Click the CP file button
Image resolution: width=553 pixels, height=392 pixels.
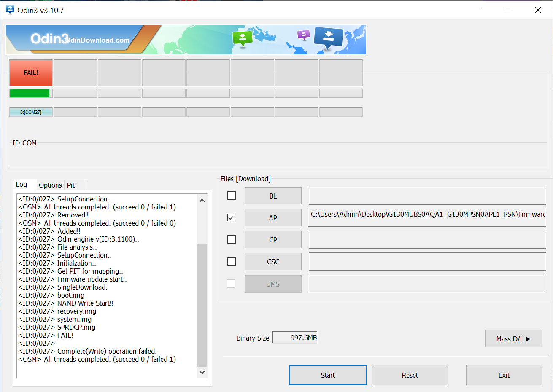[273, 240]
